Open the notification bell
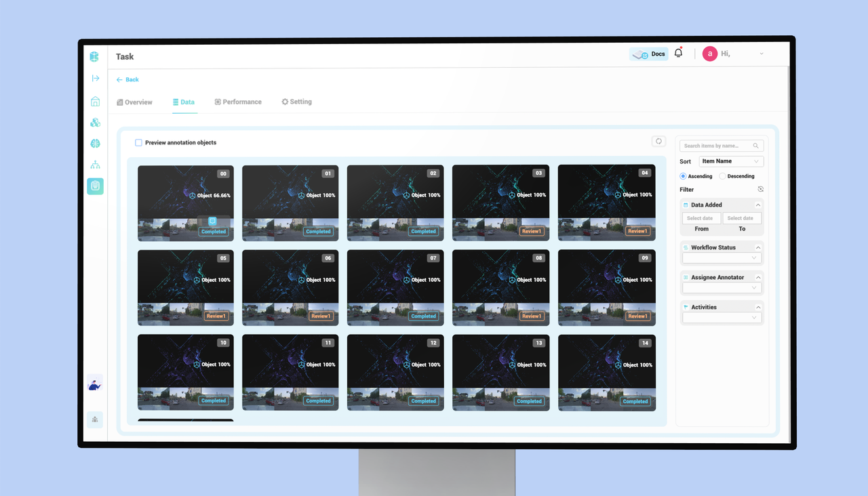Image resolution: width=868 pixels, height=496 pixels. point(678,53)
